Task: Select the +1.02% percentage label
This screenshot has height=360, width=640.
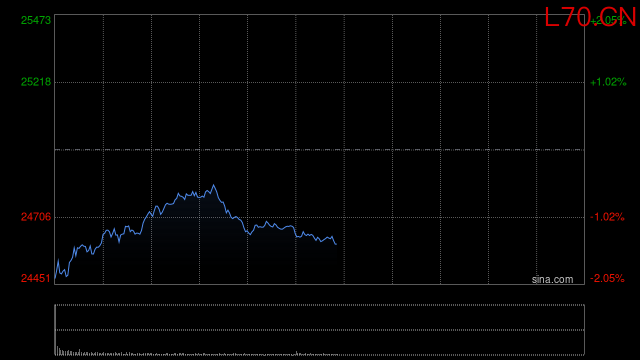Action: click(x=608, y=82)
